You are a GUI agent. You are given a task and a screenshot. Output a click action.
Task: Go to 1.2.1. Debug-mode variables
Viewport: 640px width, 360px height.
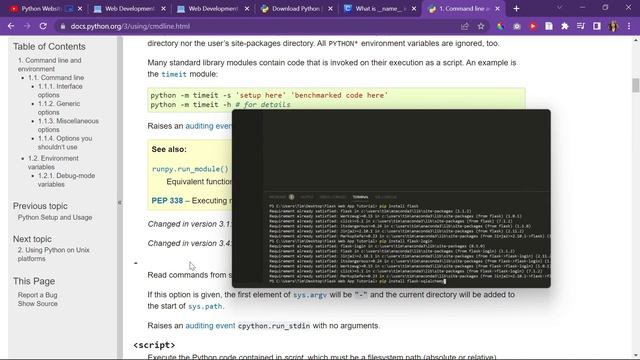[x=66, y=180]
